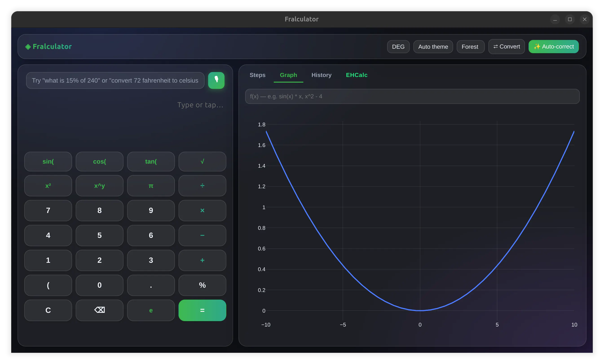Screen dimensions: 604x364
Task: Tap the x squared key
Action: coord(48,186)
